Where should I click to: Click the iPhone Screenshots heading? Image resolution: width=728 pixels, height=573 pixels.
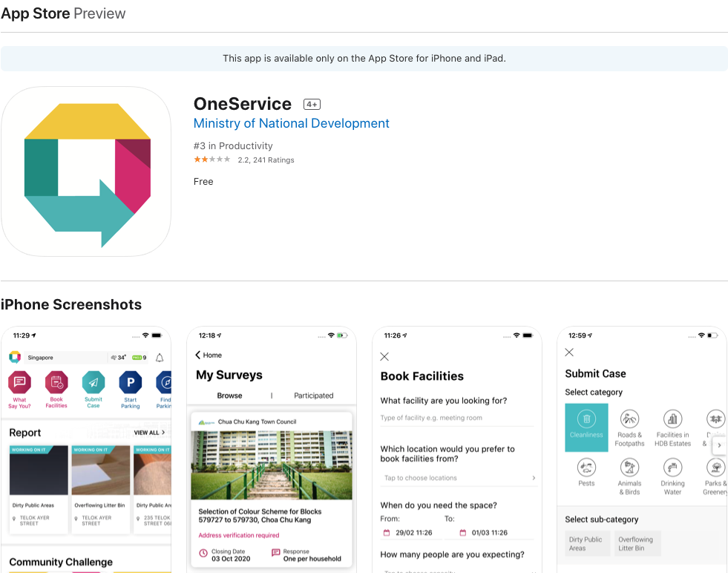71,304
